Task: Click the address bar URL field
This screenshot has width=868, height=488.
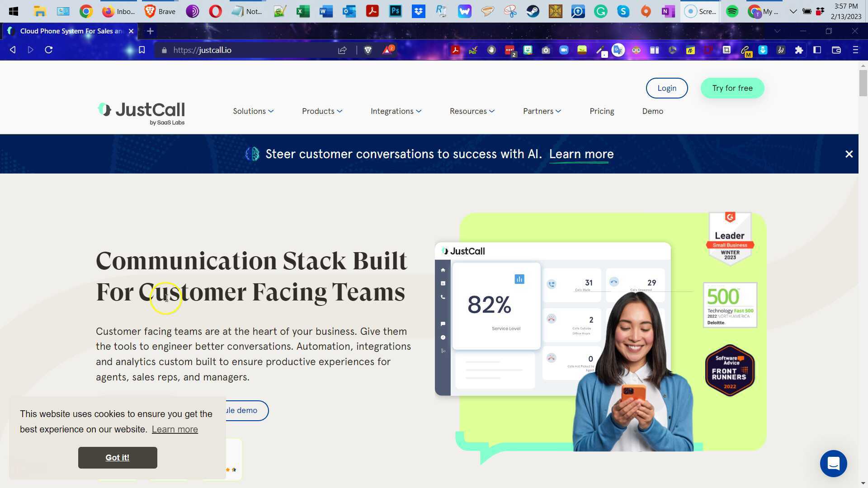Action: [x=249, y=50]
